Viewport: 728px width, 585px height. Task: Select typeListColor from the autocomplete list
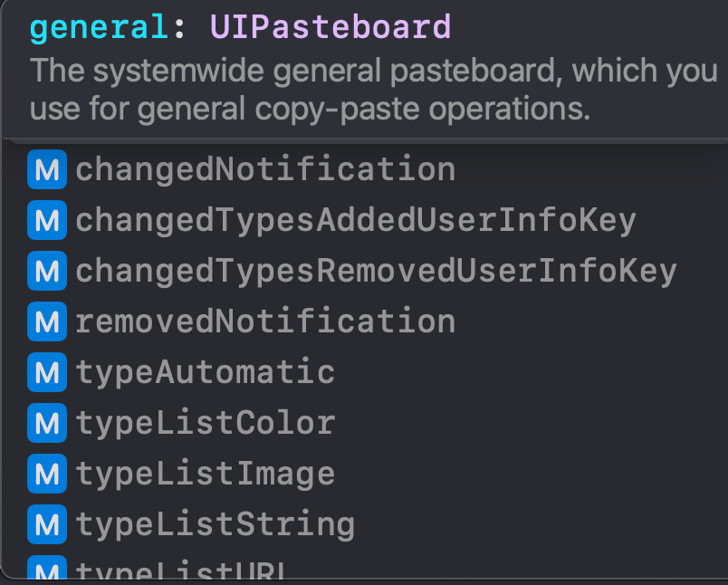click(206, 423)
